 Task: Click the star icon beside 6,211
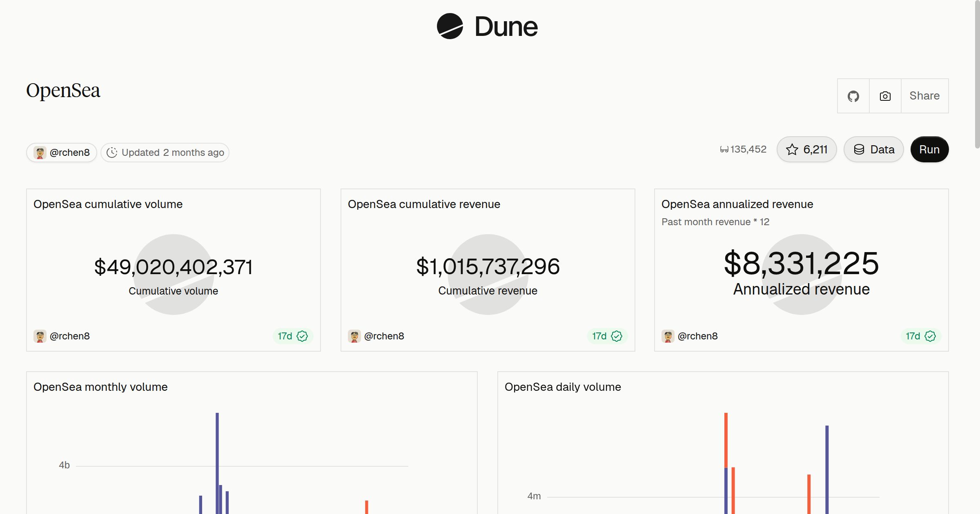(792, 150)
